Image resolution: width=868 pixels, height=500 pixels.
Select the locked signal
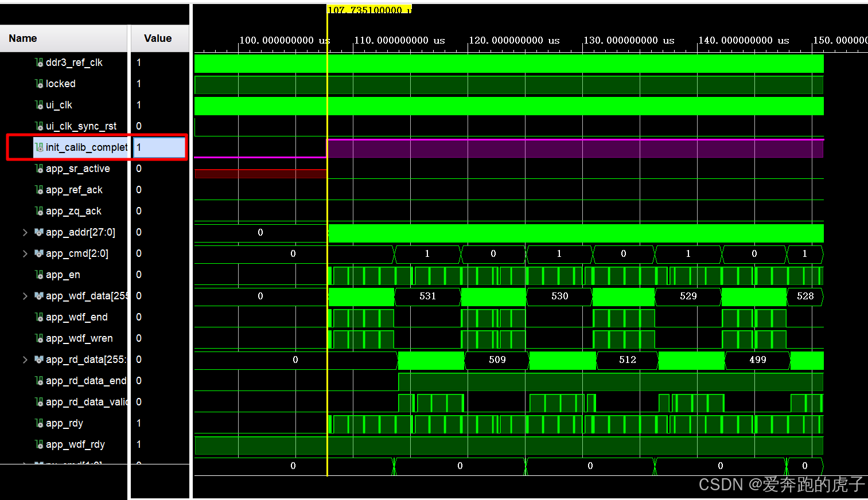click(x=61, y=84)
